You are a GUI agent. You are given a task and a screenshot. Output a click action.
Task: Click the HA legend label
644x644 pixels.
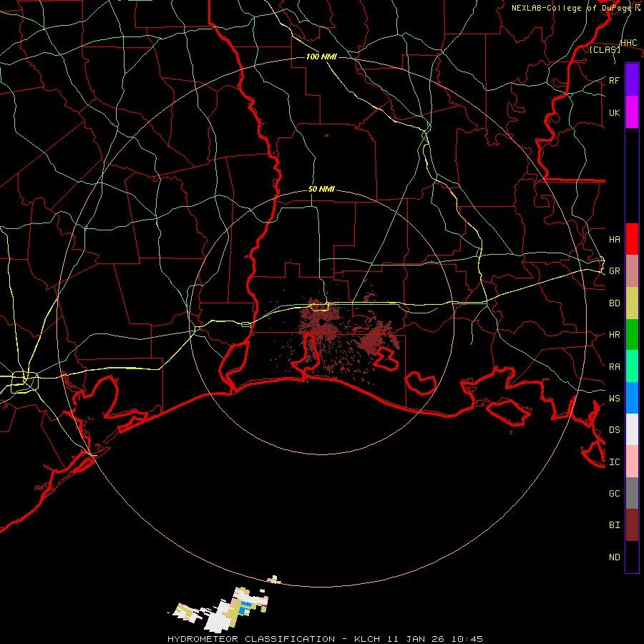point(614,239)
